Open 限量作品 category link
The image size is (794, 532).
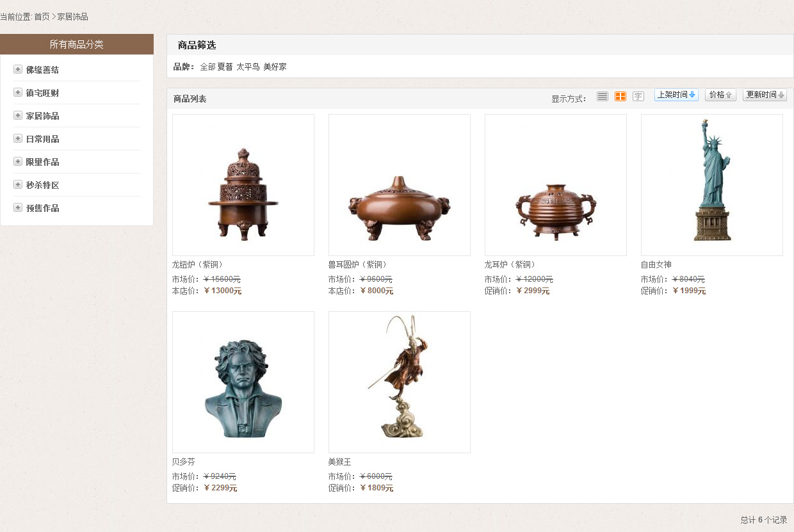[x=42, y=162]
